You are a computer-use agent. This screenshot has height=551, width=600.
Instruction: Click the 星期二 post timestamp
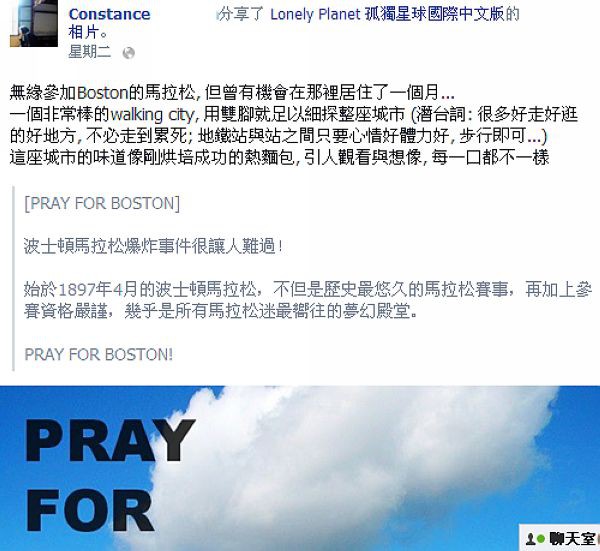(90, 52)
